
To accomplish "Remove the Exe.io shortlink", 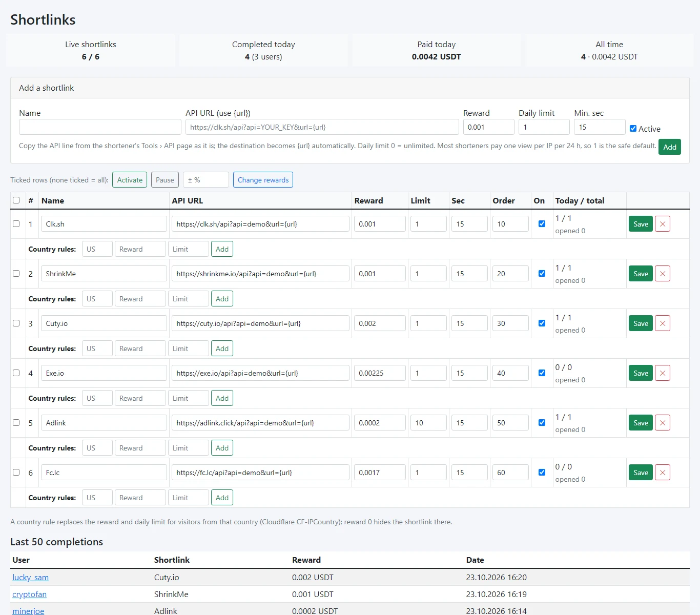I will [x=663, y=373].
